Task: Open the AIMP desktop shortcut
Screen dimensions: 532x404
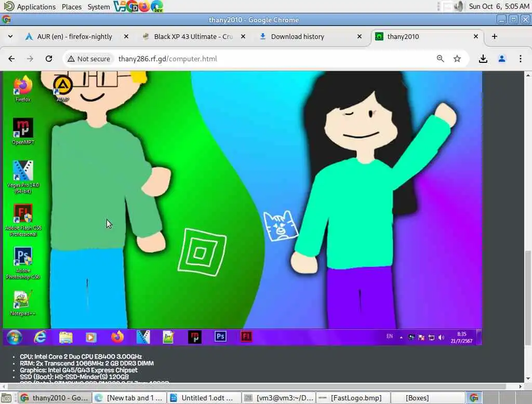Action: 63,89
